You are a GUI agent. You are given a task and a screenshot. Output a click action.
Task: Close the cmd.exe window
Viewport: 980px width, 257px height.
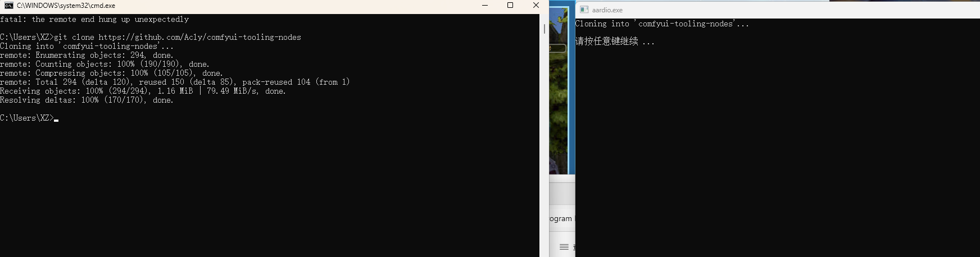tap(536, 6)
